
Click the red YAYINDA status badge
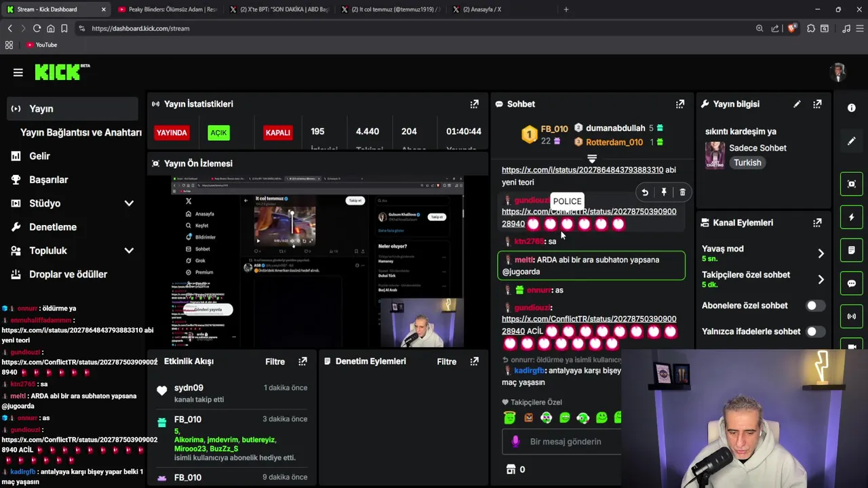(172, 133)
